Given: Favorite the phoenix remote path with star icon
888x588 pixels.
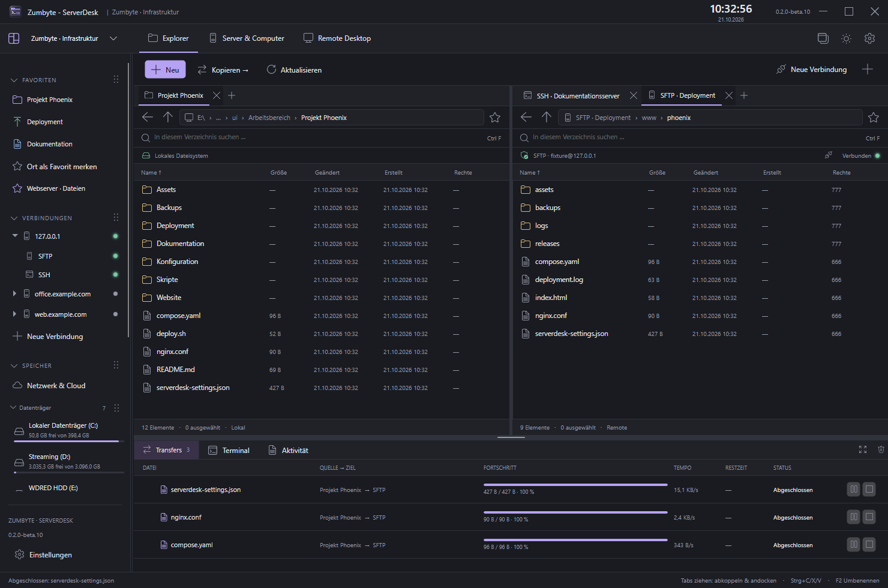Looking at the screenshot, I should click(874, 118).
